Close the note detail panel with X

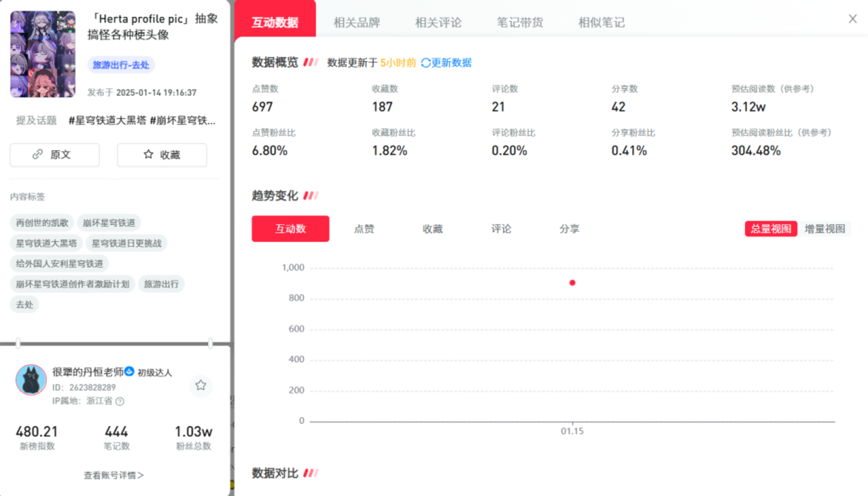click(852, 19)
